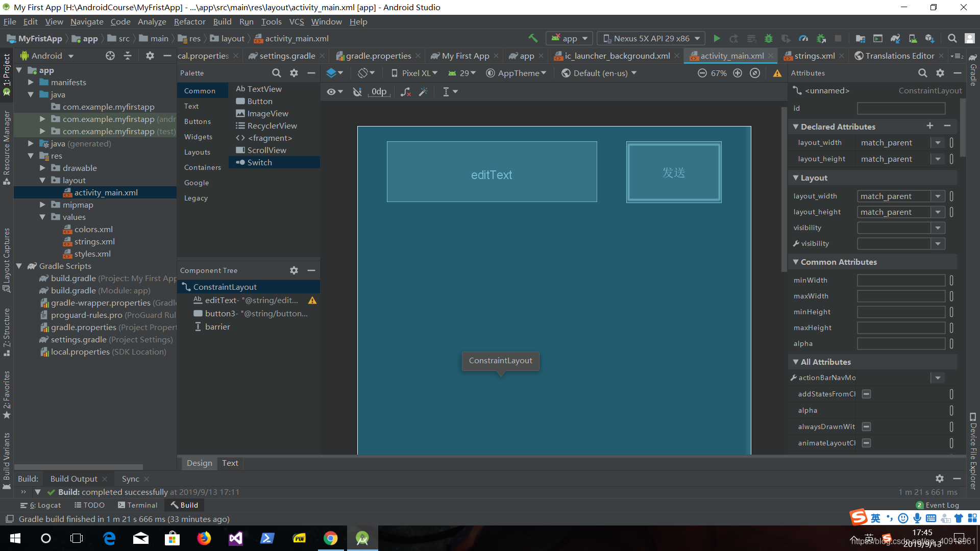
Task: Sync project with Gradle files icon
Action: 895,38
